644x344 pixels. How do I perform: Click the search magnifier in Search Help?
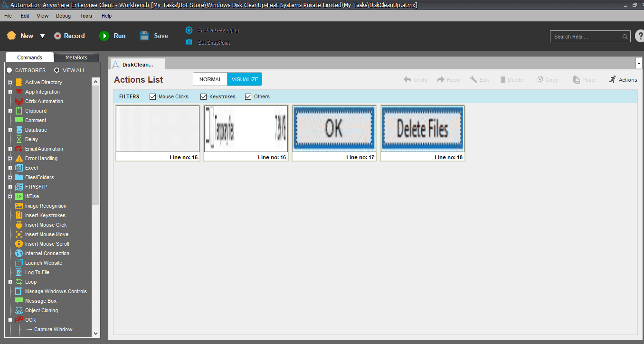[x=625, y=37]
